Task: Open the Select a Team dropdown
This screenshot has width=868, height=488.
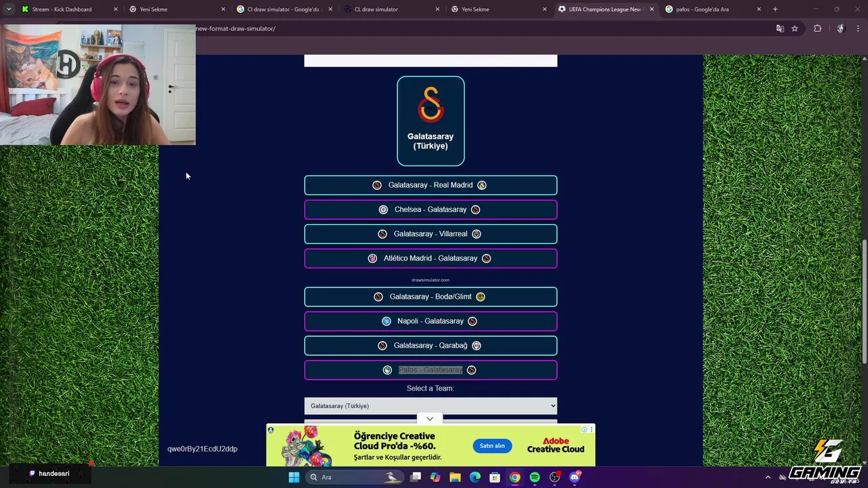Action: click(x=431, y=406)
